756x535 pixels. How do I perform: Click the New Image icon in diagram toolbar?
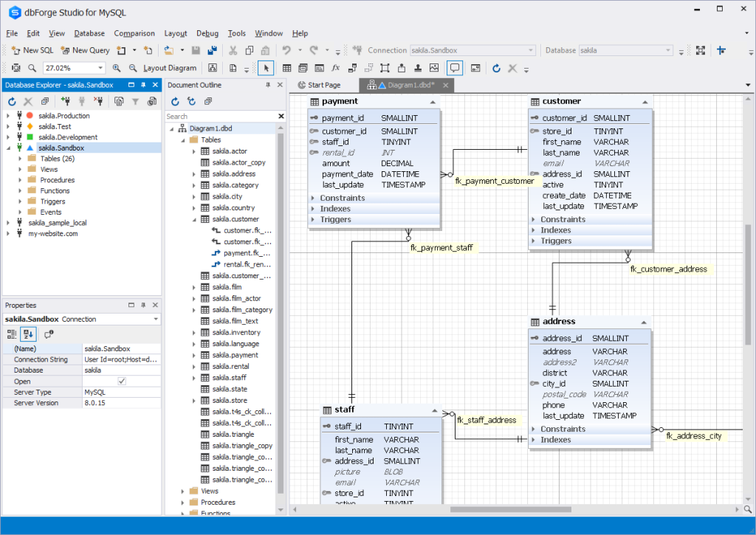pos(434,68)
